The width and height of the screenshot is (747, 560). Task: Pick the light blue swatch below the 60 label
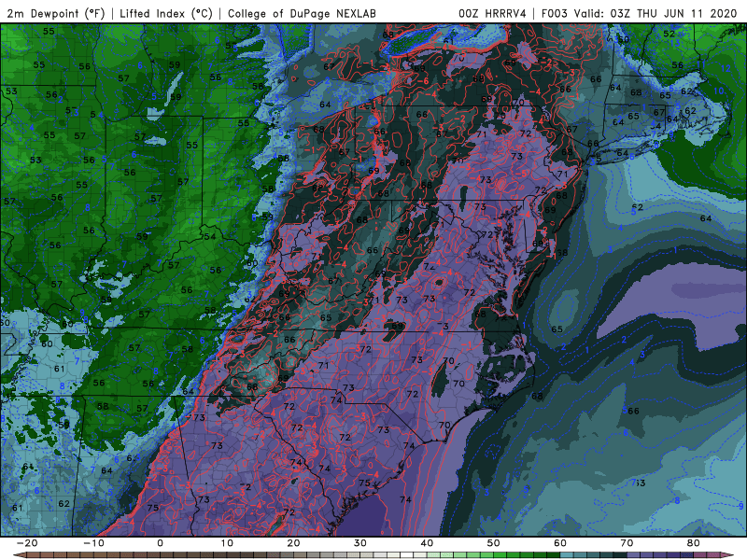click(x=567, y=554)
